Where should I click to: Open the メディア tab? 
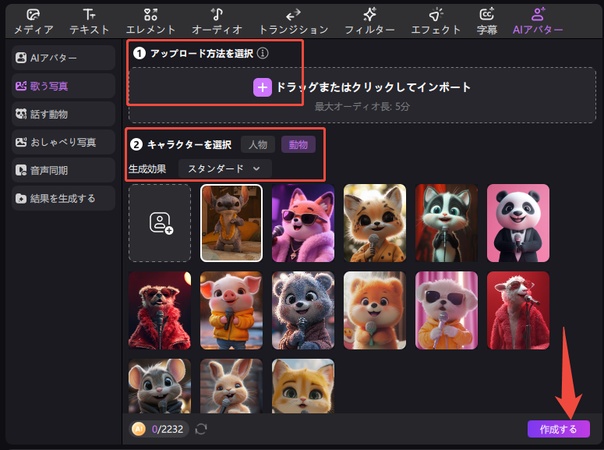point(34,22)
